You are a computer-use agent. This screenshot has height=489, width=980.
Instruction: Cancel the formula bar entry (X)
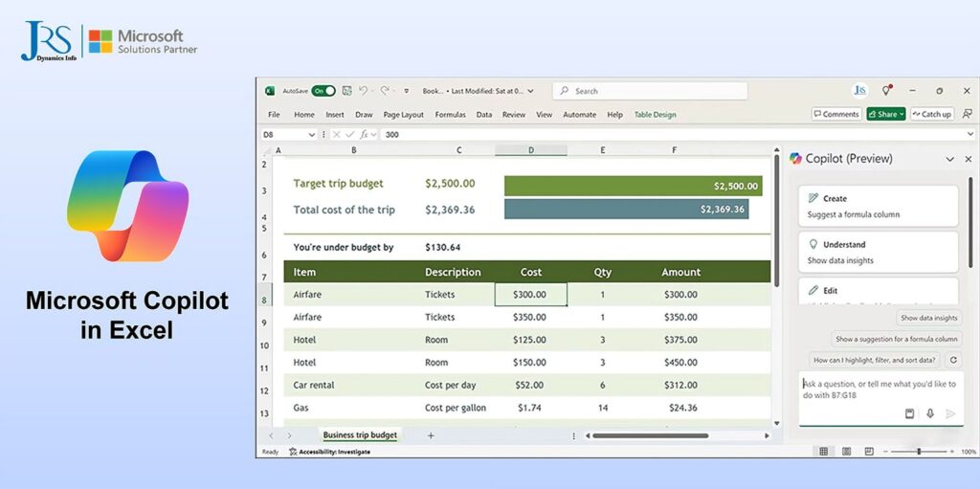pos(336,134)
